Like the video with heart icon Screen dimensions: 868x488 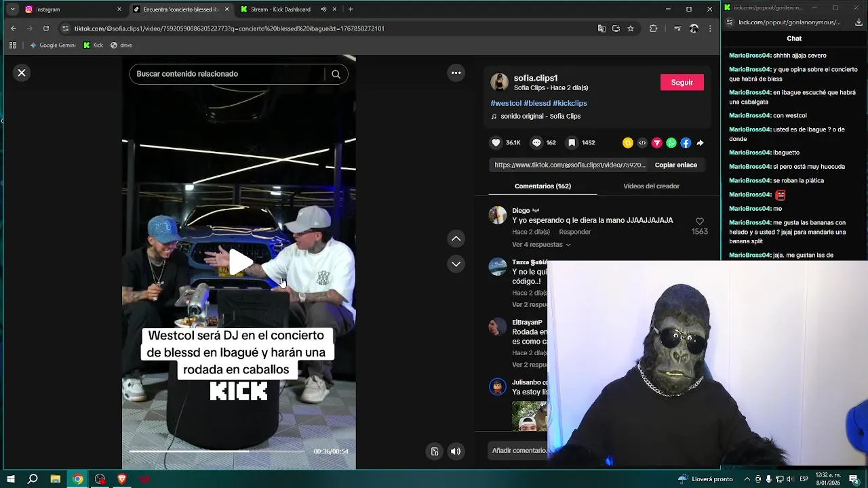496,142
